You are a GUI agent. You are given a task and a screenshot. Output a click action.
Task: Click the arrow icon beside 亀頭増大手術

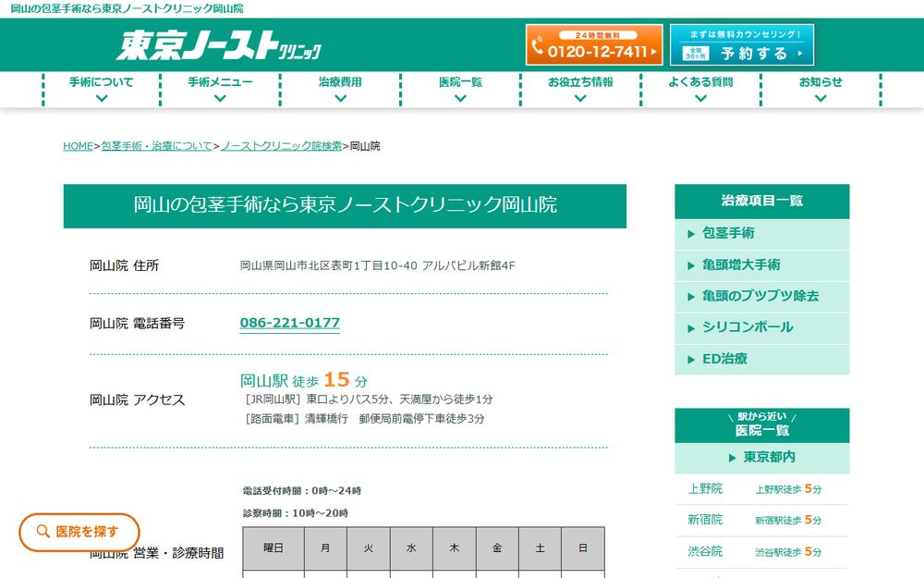pyautogui.click(x=691, y=266)
